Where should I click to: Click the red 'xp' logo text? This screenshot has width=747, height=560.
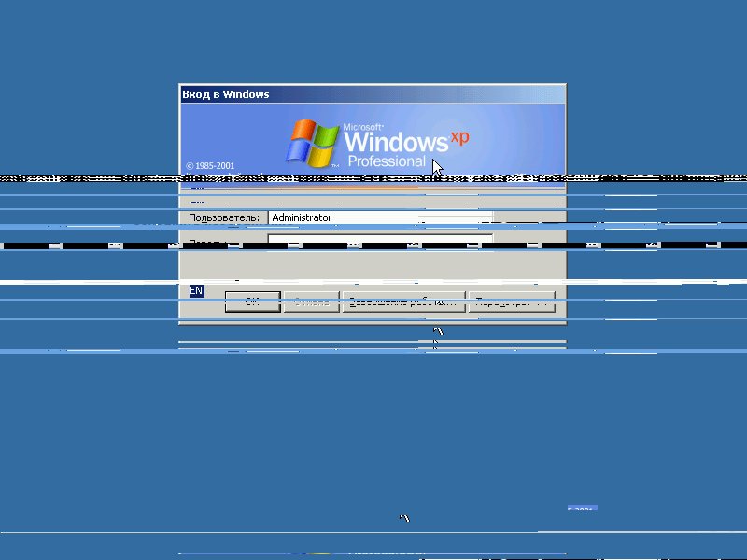coord(459,136)
